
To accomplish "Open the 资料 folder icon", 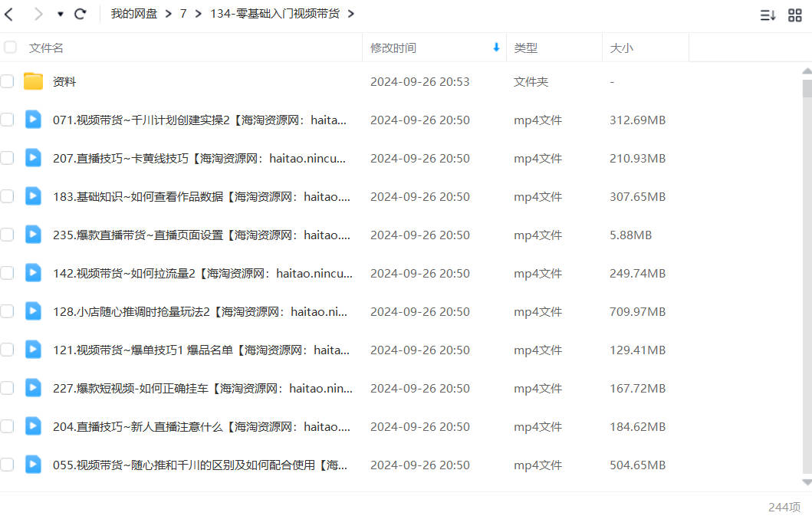I will click(33, 81).
